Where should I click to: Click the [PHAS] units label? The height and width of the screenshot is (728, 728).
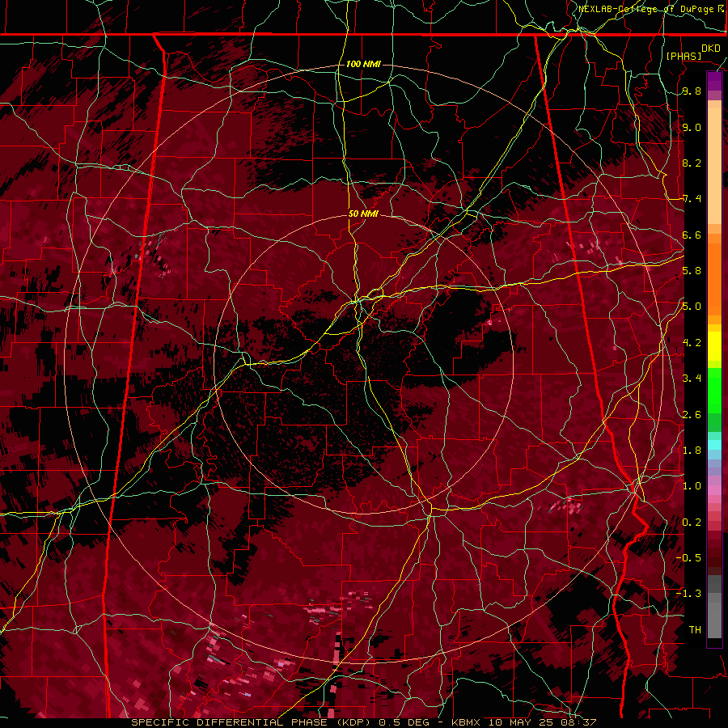click(x=684, y=56)
